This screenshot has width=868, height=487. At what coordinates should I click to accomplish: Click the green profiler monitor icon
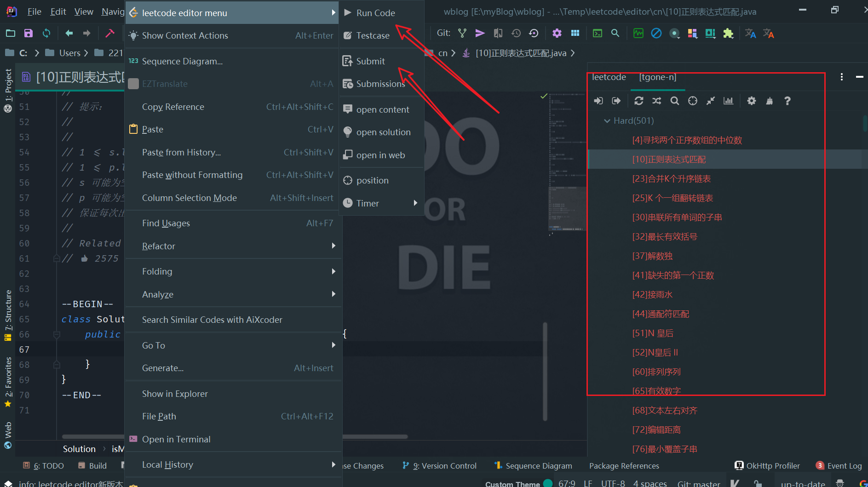click(638, 33)
